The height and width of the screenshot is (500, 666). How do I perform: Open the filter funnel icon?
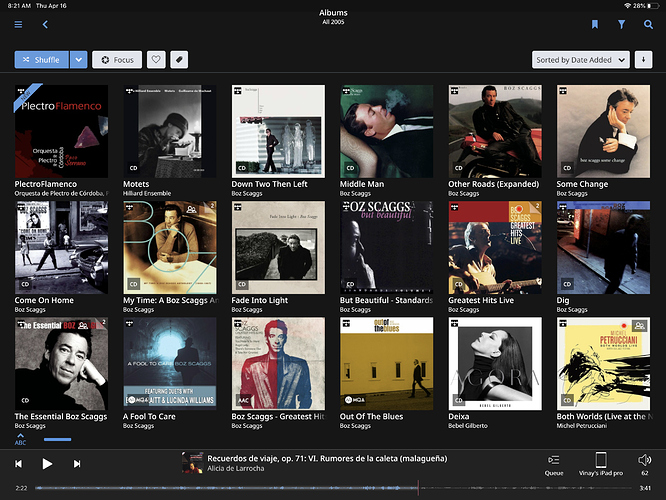click(x=621, y=25)
